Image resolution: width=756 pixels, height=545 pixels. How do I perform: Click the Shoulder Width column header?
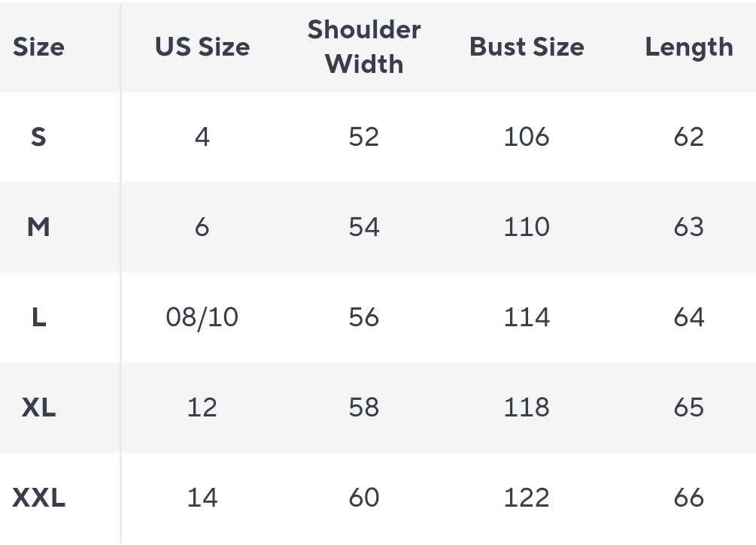point(364,47)
